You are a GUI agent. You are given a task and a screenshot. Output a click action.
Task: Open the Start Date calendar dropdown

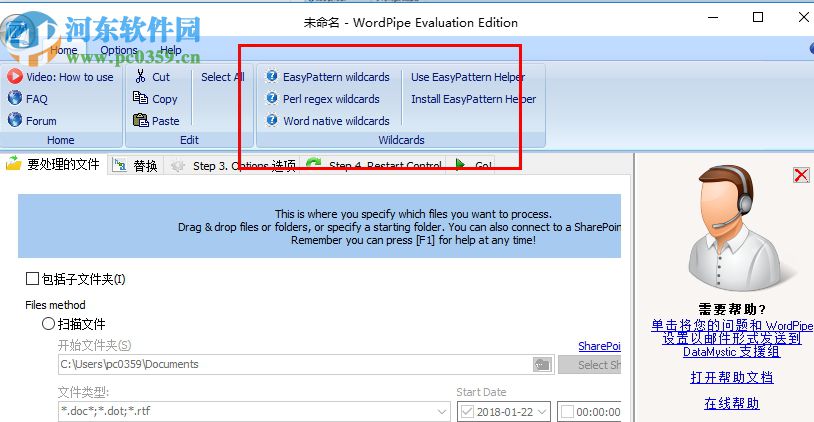click(542, 412)
